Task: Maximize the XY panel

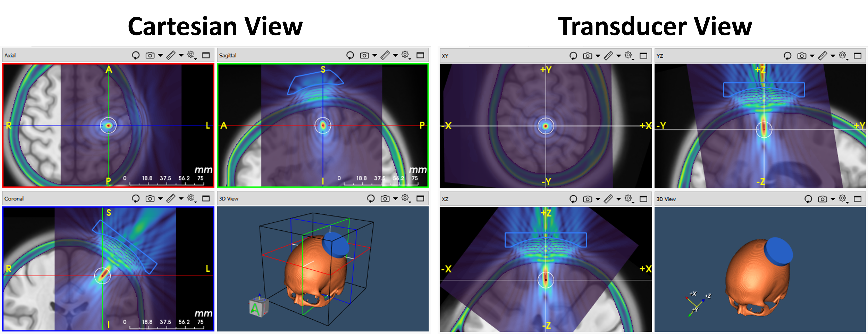Action: (643, 56)
